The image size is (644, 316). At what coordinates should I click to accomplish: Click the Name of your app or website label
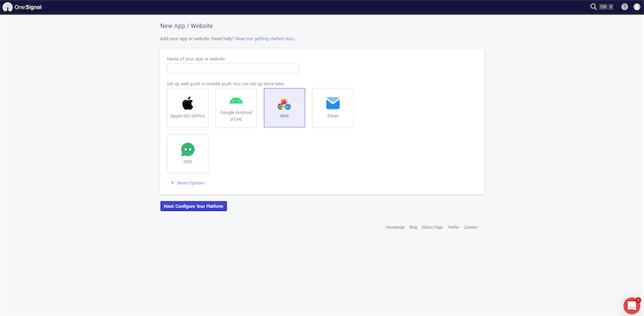click(196, 59)
